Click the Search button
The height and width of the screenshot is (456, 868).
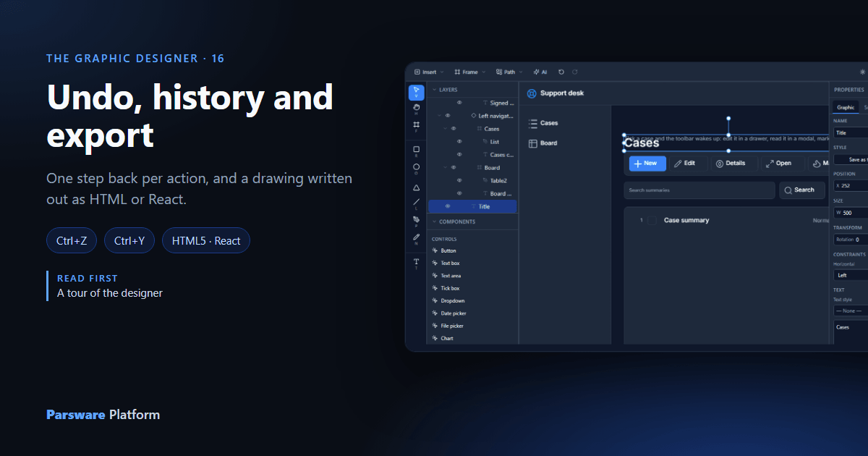coord(802,190)
